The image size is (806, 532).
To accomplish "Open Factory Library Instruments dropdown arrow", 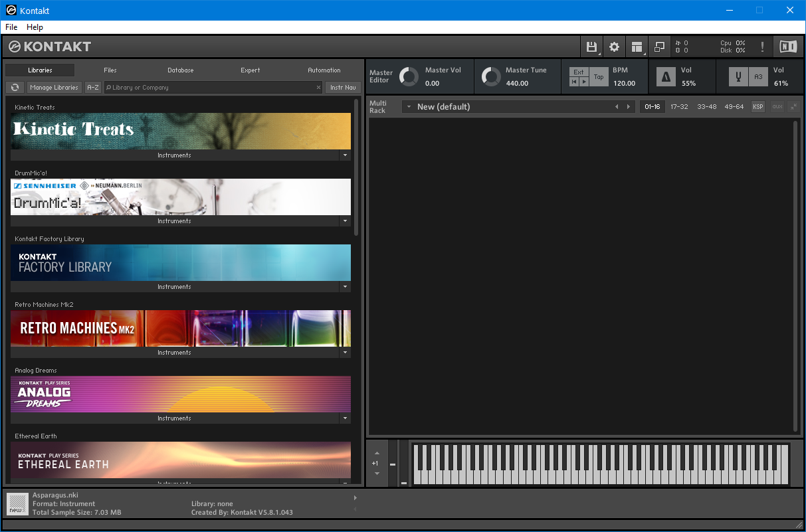I will pos(345,287).
